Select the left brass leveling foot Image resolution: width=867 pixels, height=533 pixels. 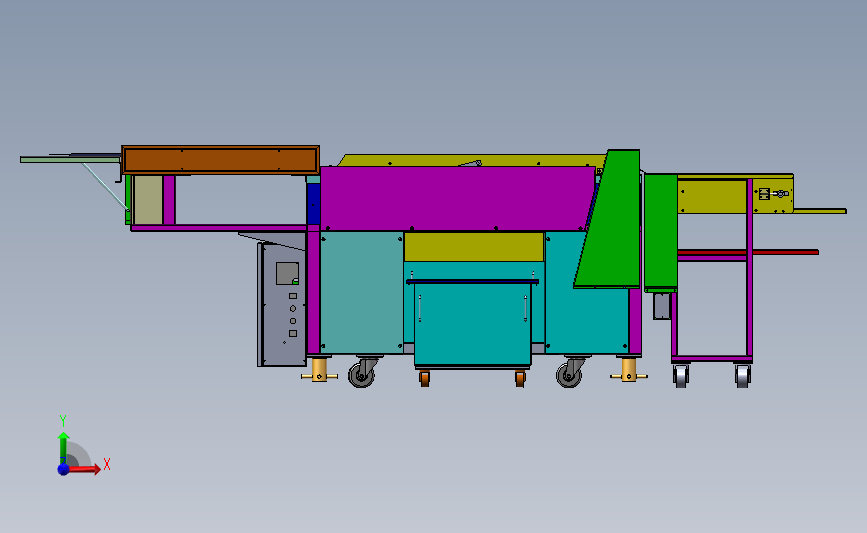pos(319,370)
